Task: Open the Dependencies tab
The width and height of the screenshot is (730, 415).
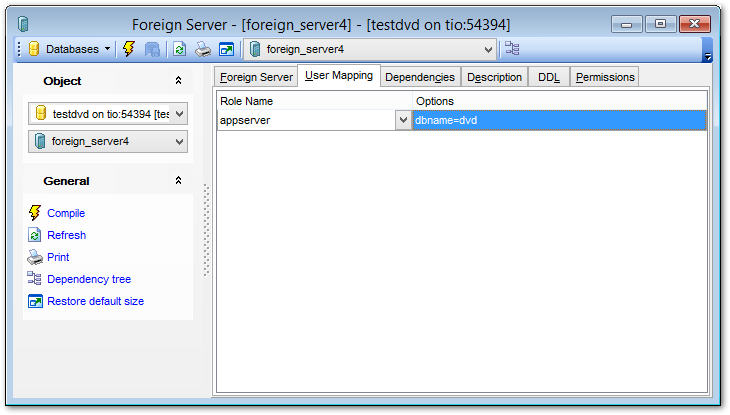Action: tap(419, 77)
